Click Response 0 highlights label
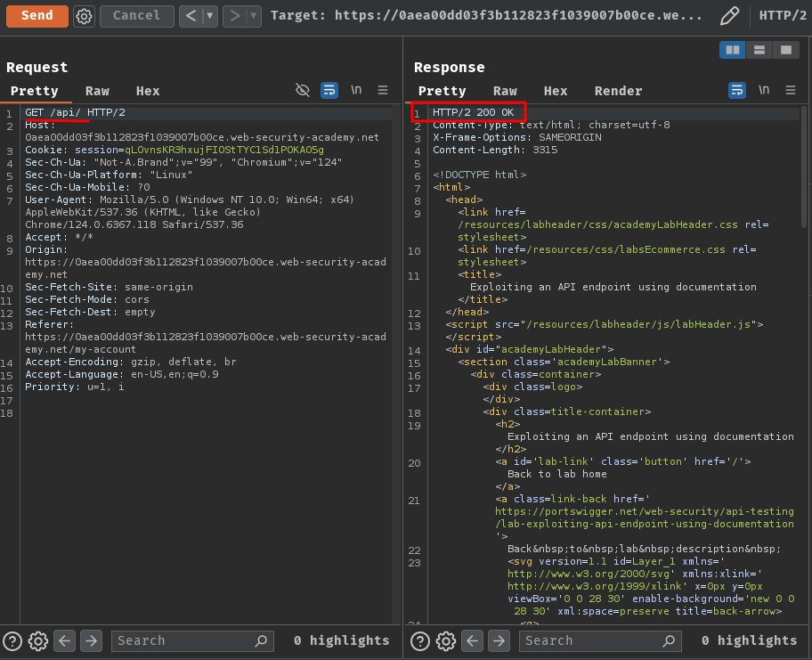This screenshot has width=812, height=660. pos(749,640)
